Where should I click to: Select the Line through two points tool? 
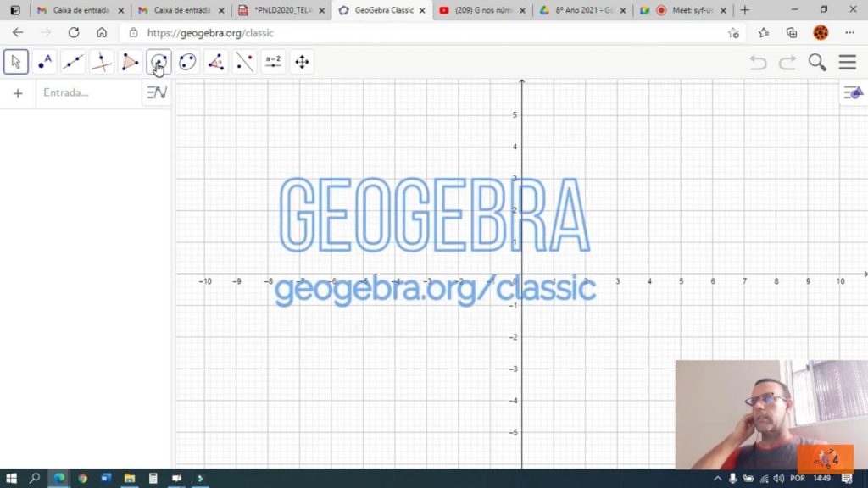(73, 62)
